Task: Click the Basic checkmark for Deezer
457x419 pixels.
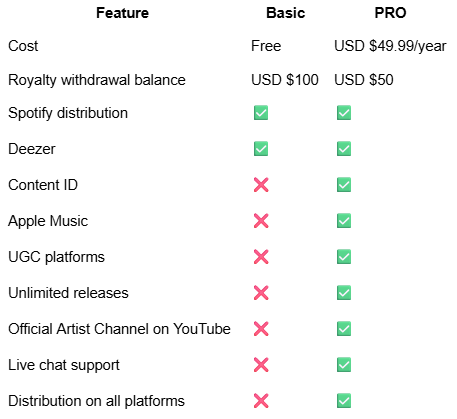Action: pos(261,149)
